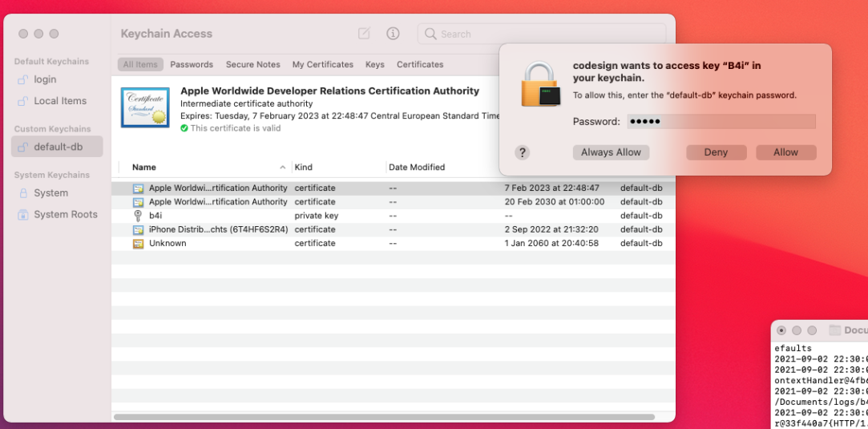The width and height of the screenshot is (868, 429).
Task: Click the Allow button
Action: pyautogui.click(x=786, y=152)
